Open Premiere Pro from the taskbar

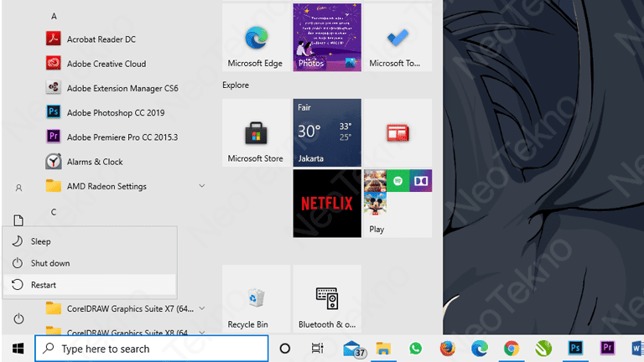click(x=607, y=349)
